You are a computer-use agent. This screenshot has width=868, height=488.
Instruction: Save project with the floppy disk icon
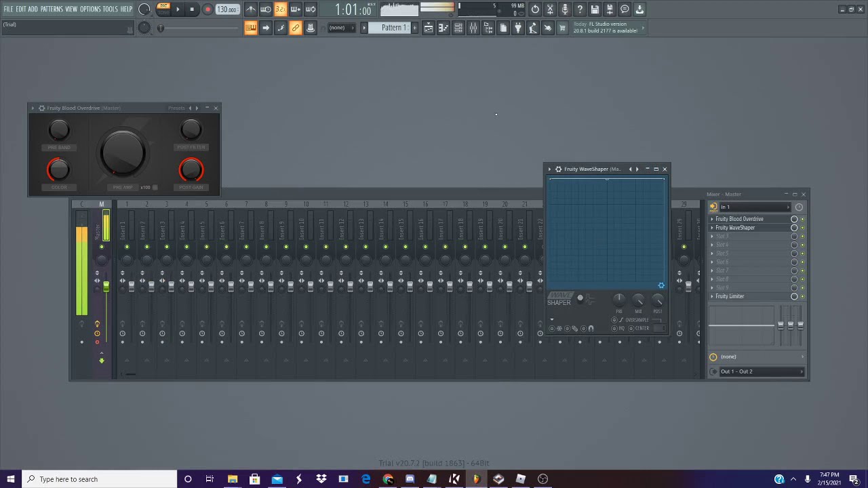tap(595, 9)
